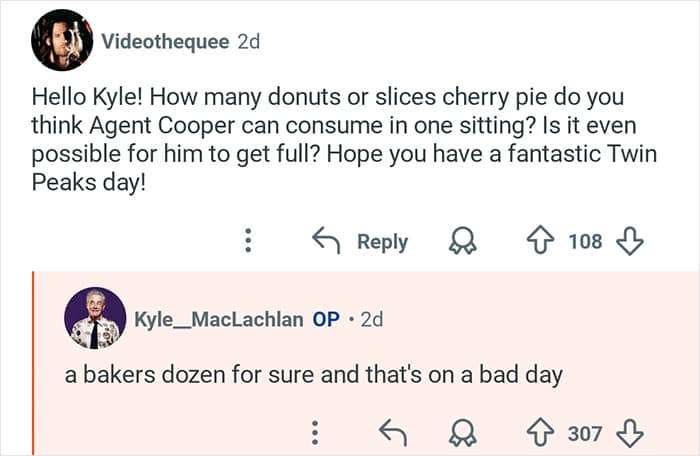Click the 307 vote score
Screen dimensions: 700x456
(585, 432)
